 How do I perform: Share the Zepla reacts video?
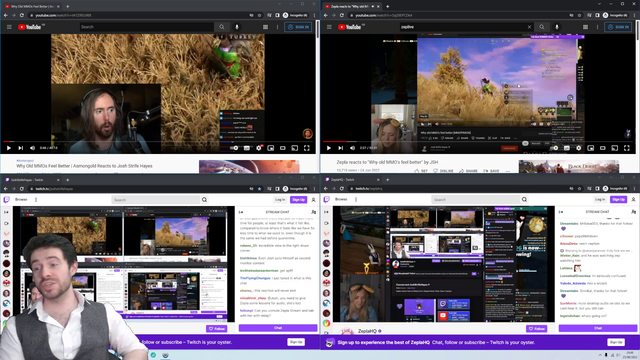click(468, 171)
